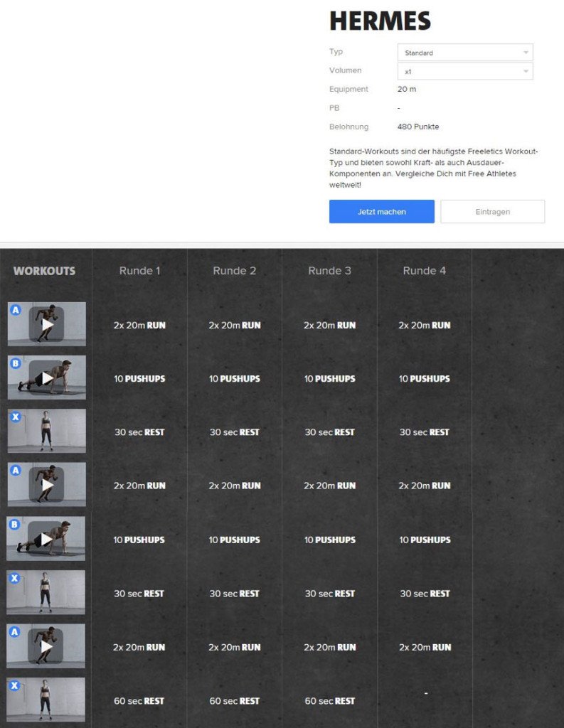Select the Runde 4 column header
This screenshot has height=728, width=564.
(424, 271)
